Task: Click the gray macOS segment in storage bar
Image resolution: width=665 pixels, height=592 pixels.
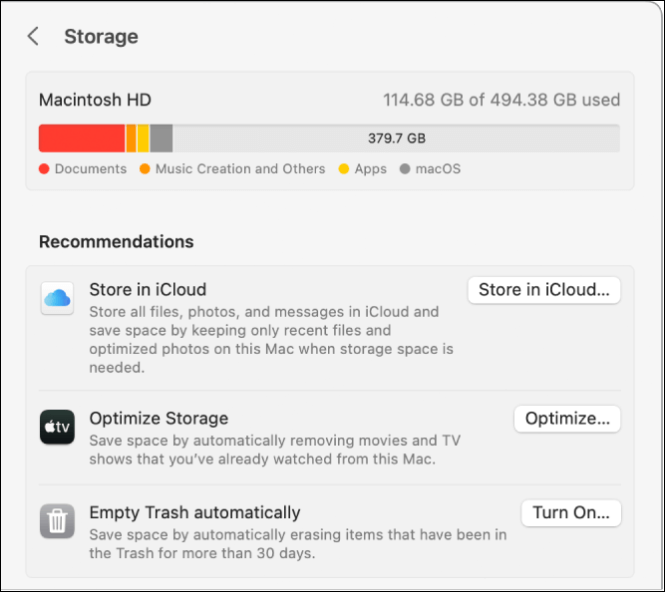Action: [x=161, y=138]
